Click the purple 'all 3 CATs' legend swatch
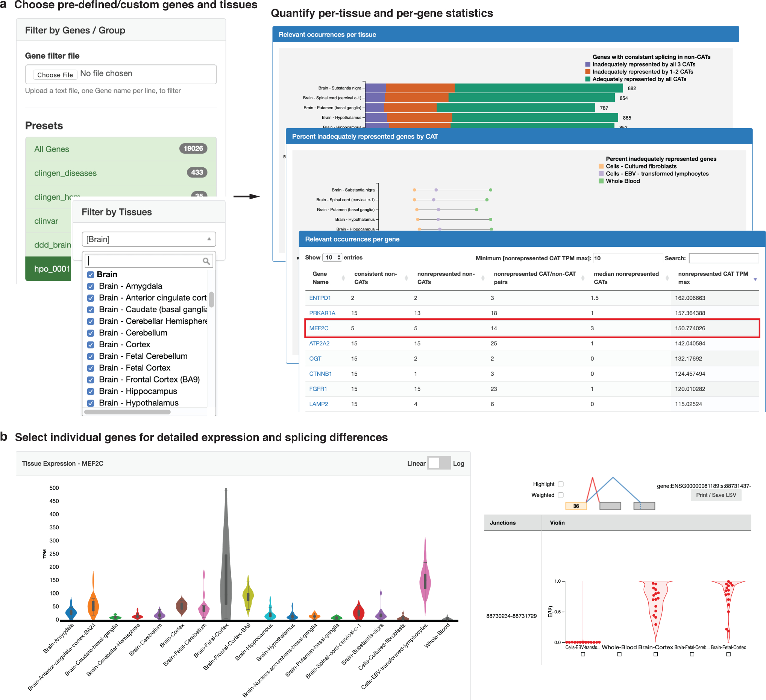 coord(588,64)
